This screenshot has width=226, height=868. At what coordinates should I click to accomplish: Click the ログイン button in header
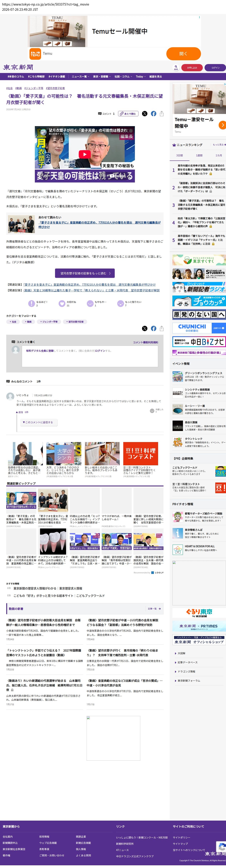click(x=215, y=67)
